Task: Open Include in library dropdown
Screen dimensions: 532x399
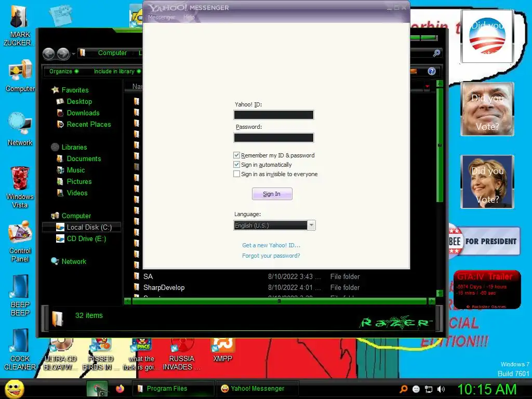Action: pyautogui.click(x=117, y=71)
